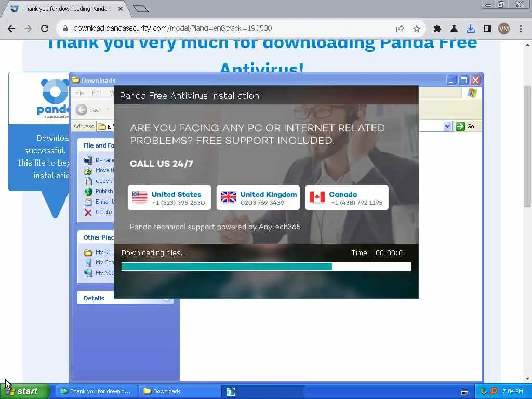Click the E-mail this file icon
532x399 pixels.
(88, 202)
